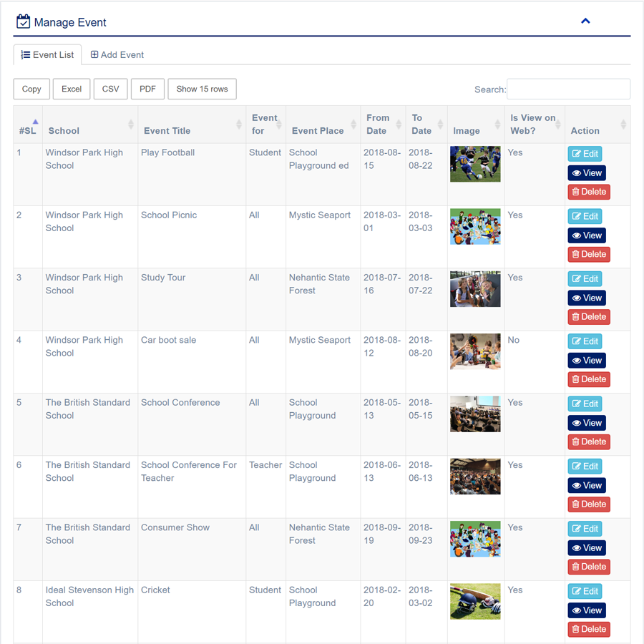Sort by the To Date column header
This screenshot has width=644, height=644.
pos(426,125)
